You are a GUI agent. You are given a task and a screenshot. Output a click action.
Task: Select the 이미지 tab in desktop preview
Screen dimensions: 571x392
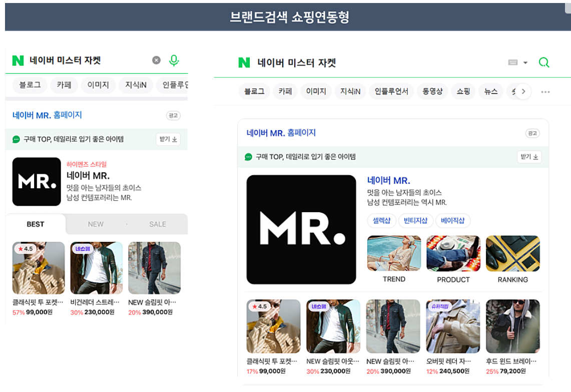click(316, 92)
